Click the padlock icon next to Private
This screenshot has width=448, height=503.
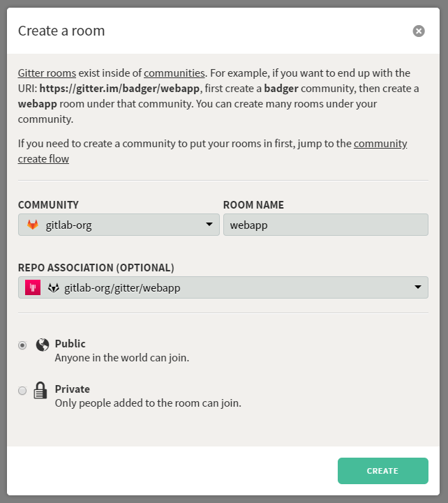tap(40, 390)
